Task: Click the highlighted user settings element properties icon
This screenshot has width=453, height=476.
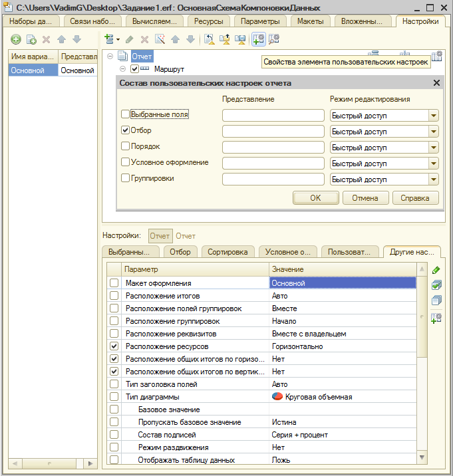Action: click(x=258, y=40)
